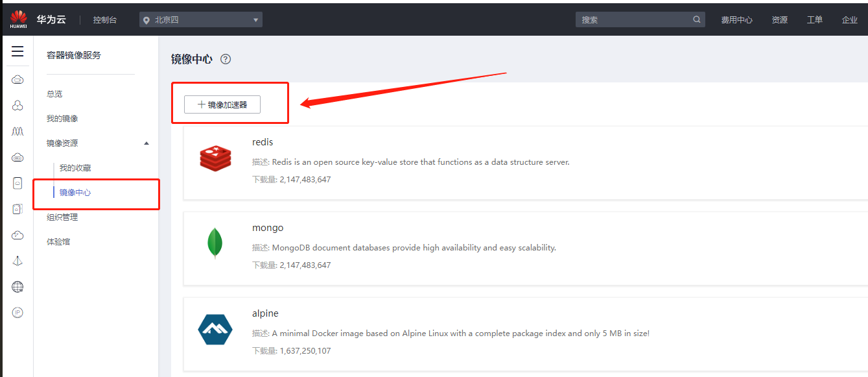Open 费用中心 in the top bar
Screen dimensions: 868x377
pos(736,20)
